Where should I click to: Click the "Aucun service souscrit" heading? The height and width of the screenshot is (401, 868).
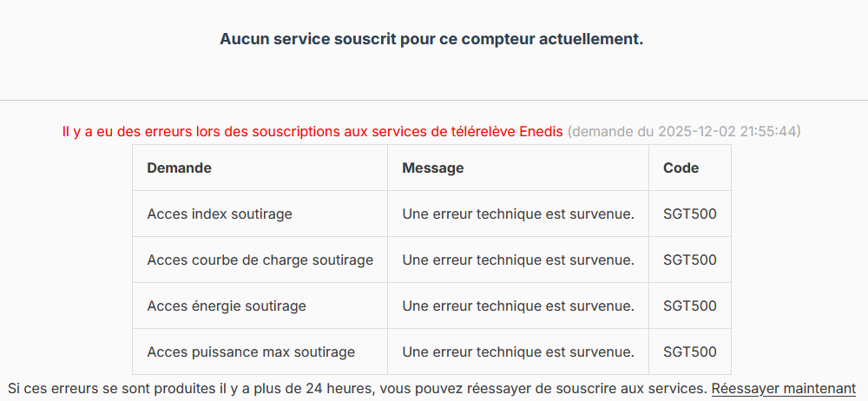431,39
